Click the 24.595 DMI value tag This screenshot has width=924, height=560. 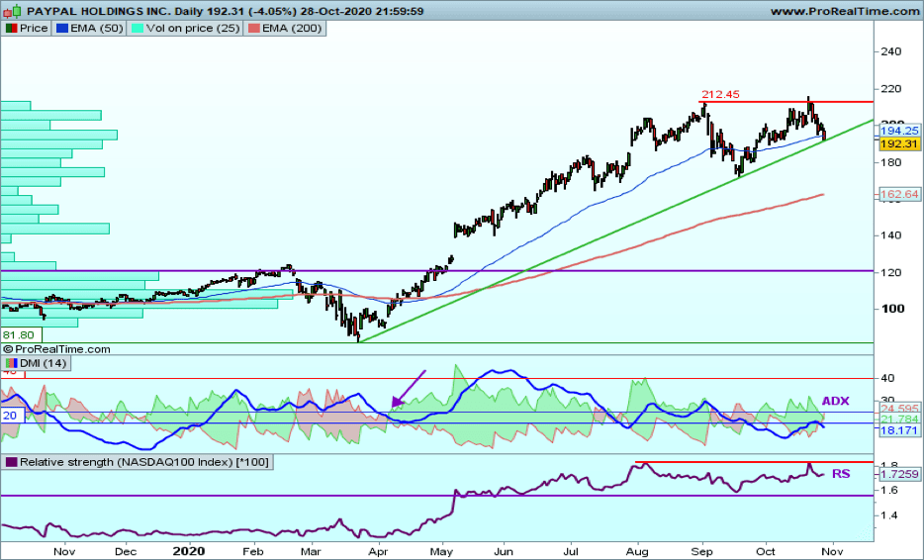900,408
